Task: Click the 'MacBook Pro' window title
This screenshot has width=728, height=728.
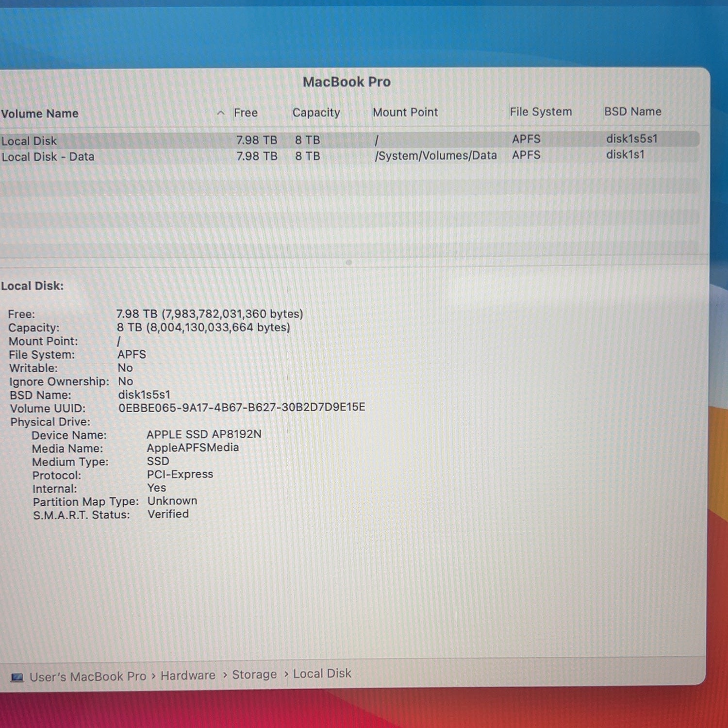Action: pyautogui.click(x=347, y=82)
